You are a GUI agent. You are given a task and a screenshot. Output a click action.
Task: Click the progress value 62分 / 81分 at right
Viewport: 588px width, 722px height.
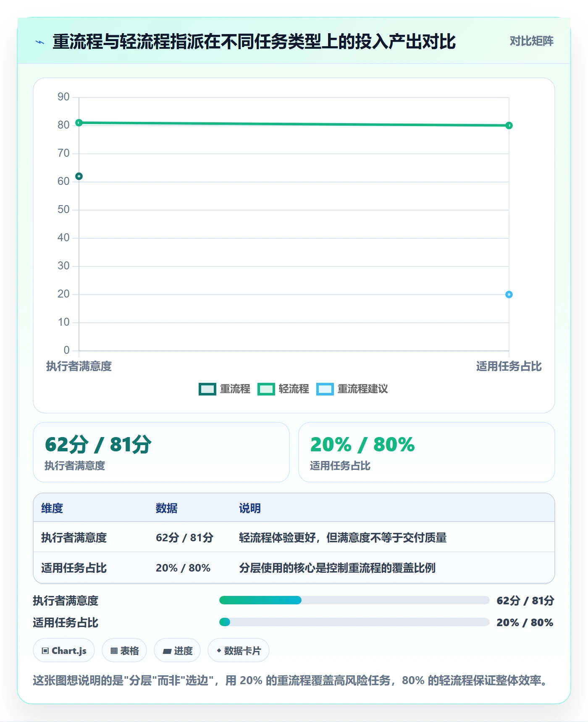point(525,601)
